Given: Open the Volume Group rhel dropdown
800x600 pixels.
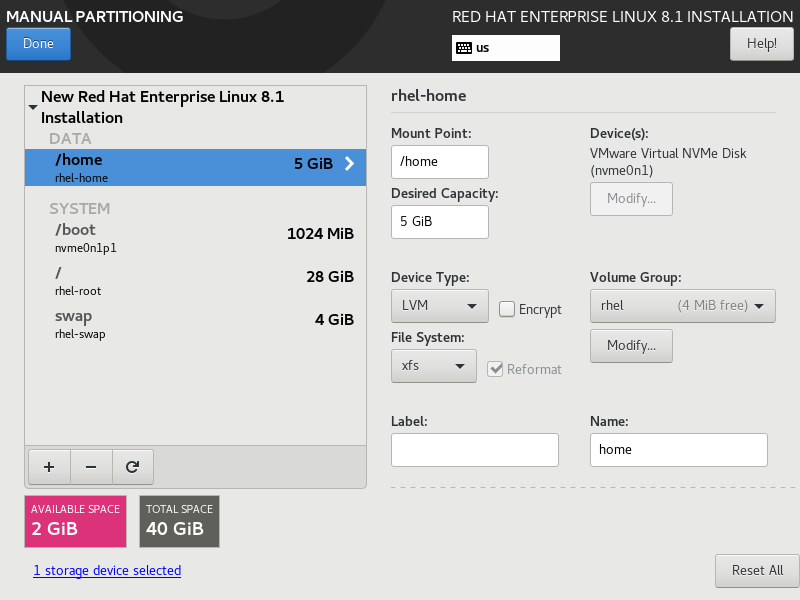Looking at the screenshot, I should click(683, 306).
